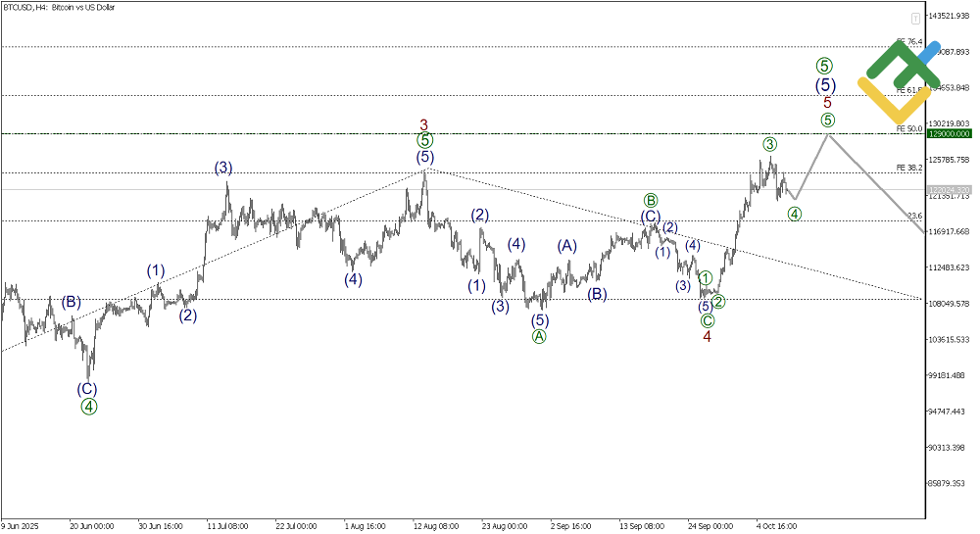Select the gray 122024.330 current price tag

pos(949,190)
